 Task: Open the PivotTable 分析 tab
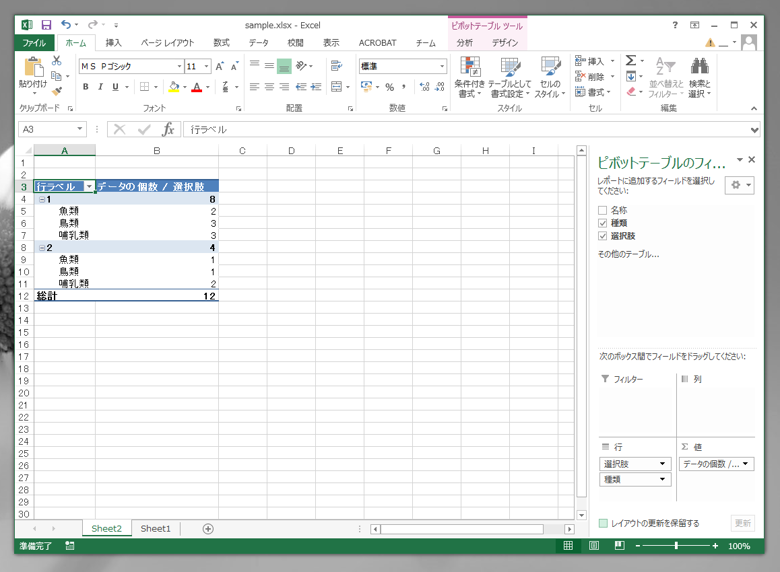point(465,43)
